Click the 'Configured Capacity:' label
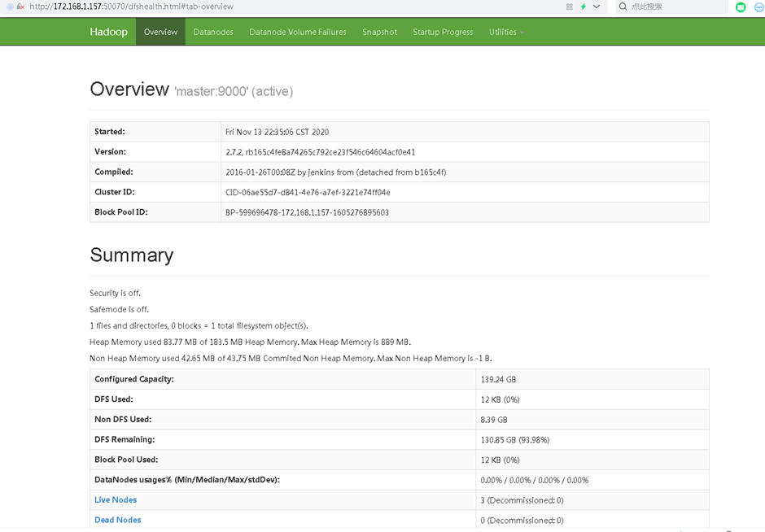The image size is (765, 532). tap(134, 379)
